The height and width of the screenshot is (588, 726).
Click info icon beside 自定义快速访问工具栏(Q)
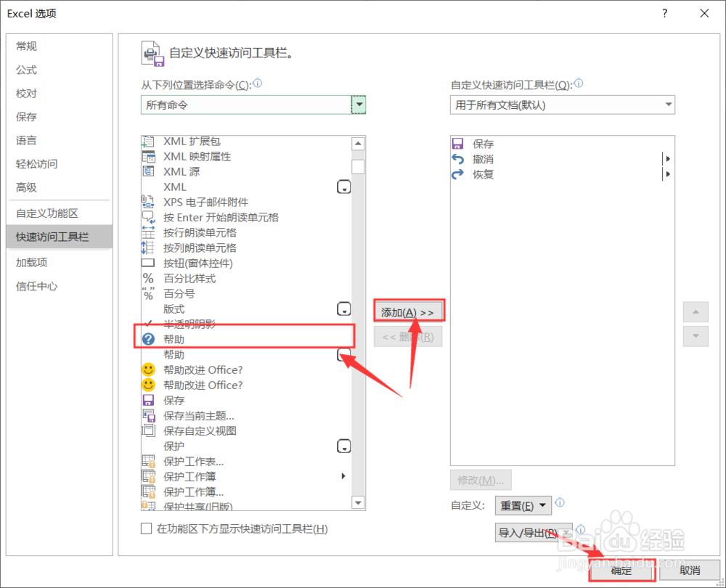579,83
